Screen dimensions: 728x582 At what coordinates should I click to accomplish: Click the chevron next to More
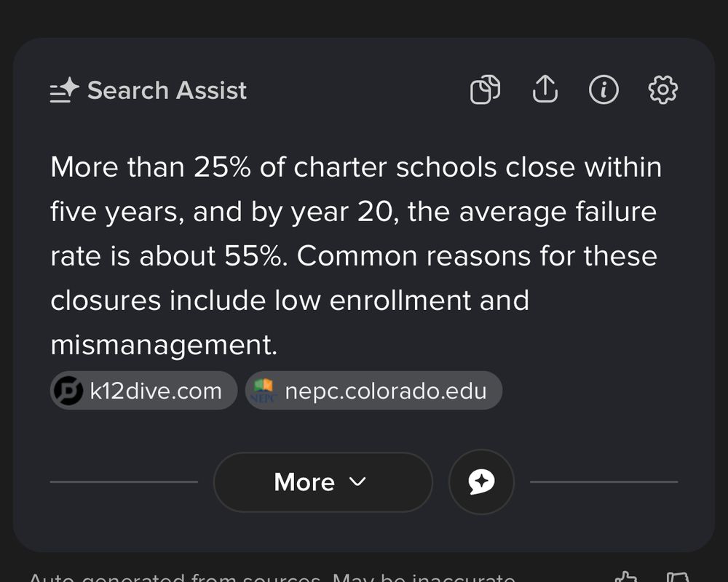pyautogui.click(x=357, y=482)
